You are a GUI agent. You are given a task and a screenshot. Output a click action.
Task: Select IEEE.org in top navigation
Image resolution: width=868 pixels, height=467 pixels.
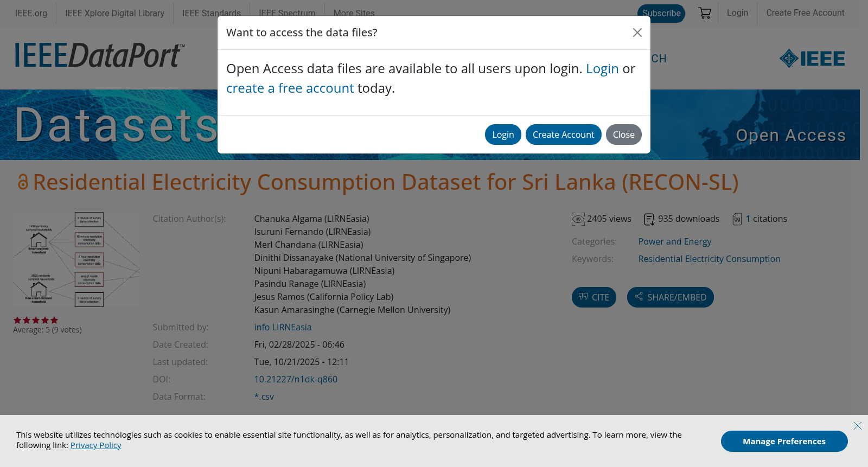(x=31, y=13)
